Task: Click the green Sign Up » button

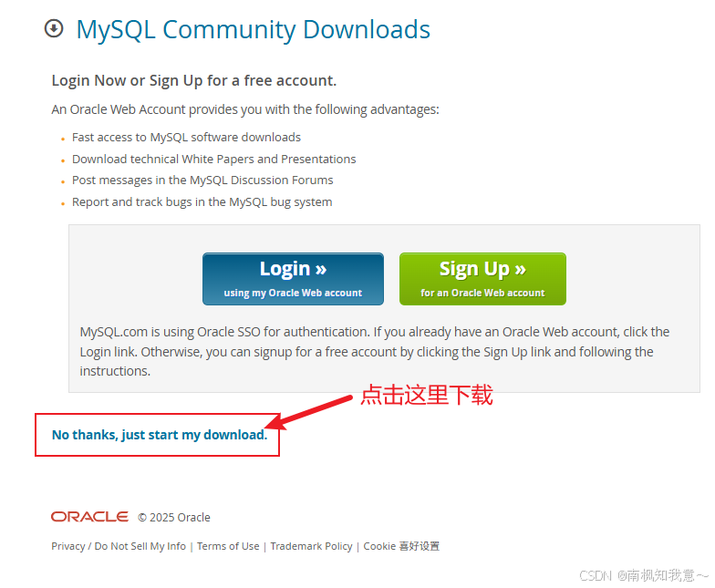Action: pos(482,279)
